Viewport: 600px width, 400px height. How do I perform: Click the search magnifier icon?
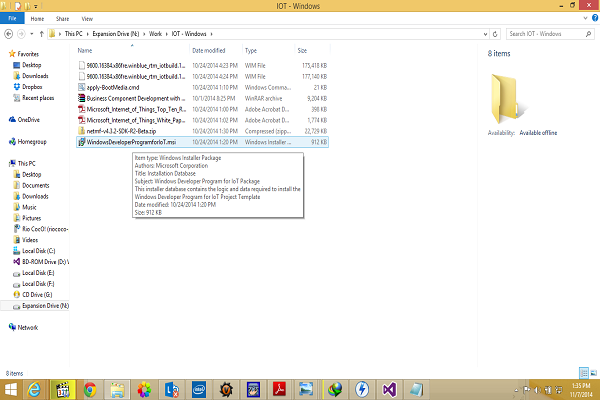pos(589,34)
